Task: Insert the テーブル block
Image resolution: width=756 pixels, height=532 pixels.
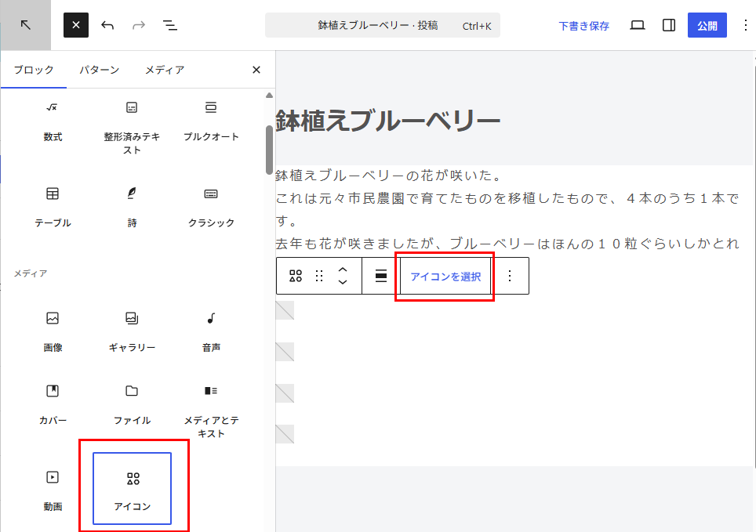Action: point(53,207)
